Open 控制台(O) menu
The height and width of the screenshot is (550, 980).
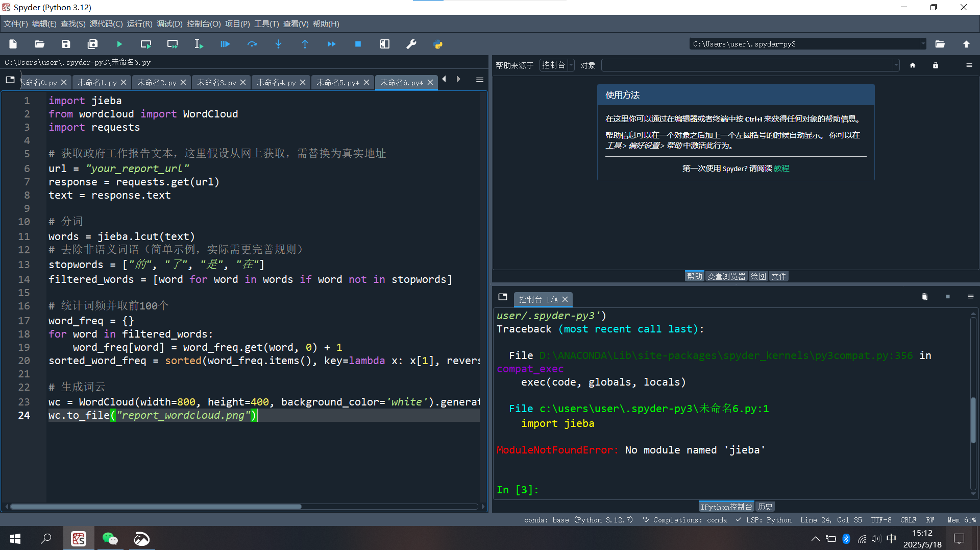click(x=204, y=24)
